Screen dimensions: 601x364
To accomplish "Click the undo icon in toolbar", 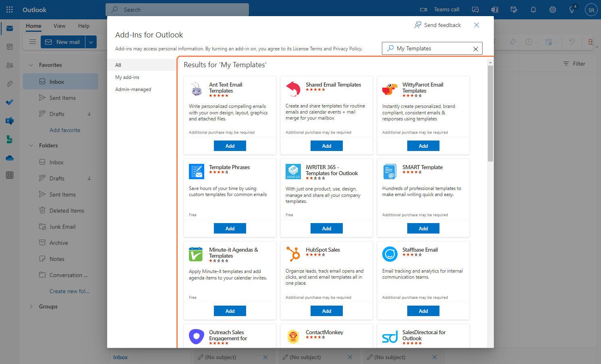I will click(572, 42).
